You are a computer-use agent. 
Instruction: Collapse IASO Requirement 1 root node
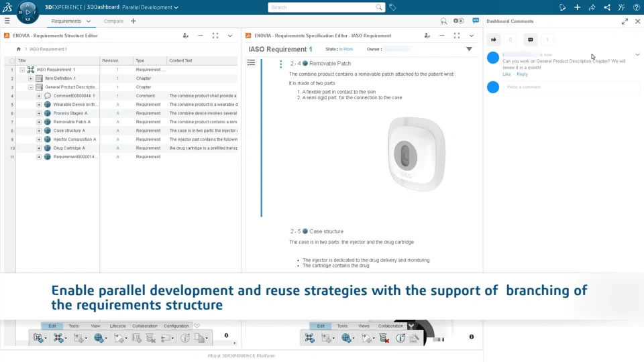22,70
